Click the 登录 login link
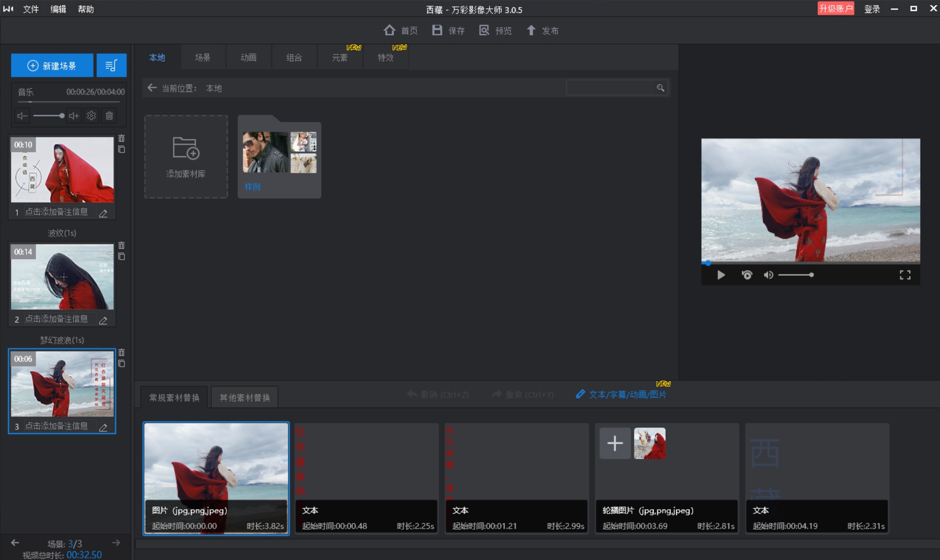This screenshot has height=560, width=940. [872, 9]
